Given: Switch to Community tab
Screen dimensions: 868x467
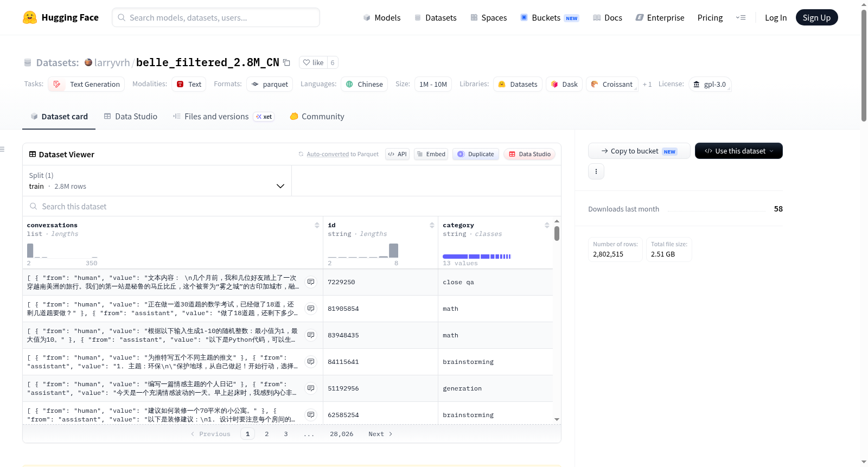Looking at the screenshot, I should pyautogui.click(x=317, y=116).
